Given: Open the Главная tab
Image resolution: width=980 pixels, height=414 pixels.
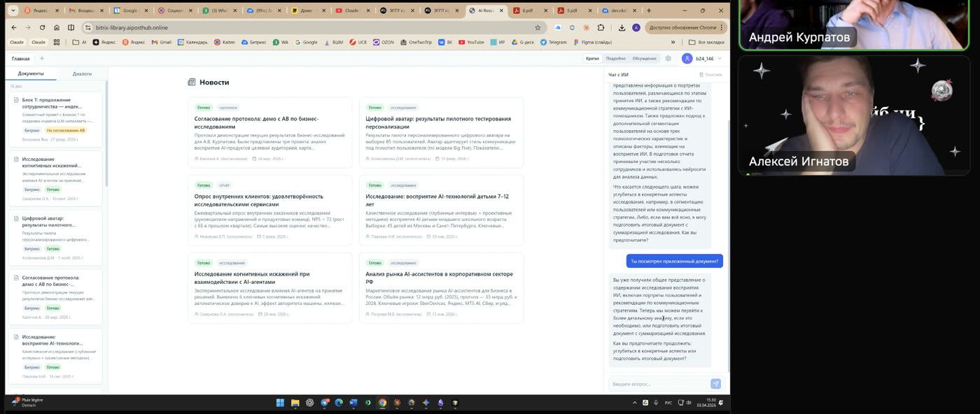Looking at the screenshot, I should pos(20,59).
